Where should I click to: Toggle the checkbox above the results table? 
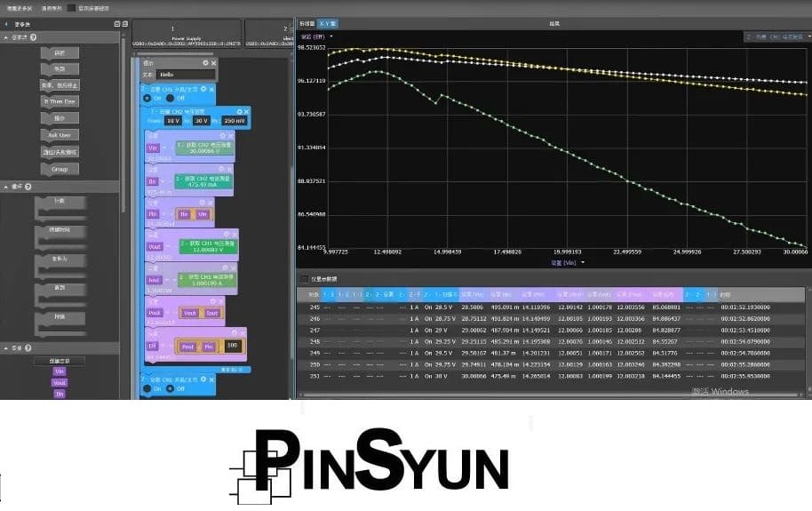click(305, 279)
